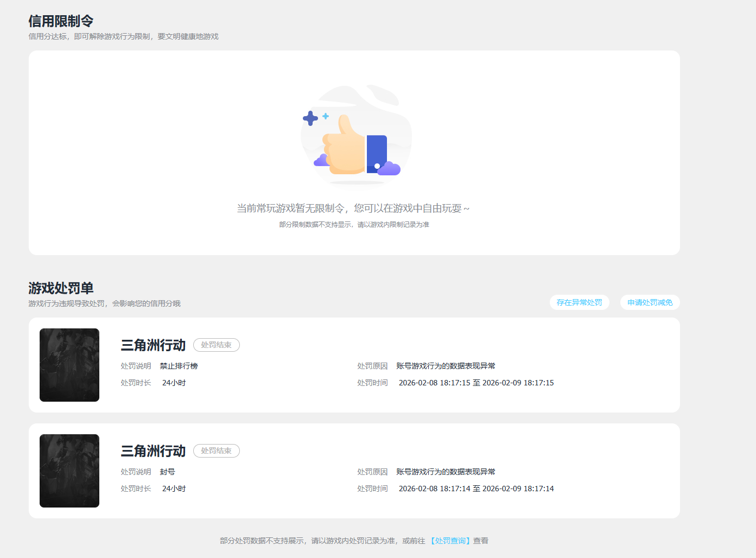Screen dimensions: 756x558
Task: Click the text 禁止排行榜
Action: 179,366
